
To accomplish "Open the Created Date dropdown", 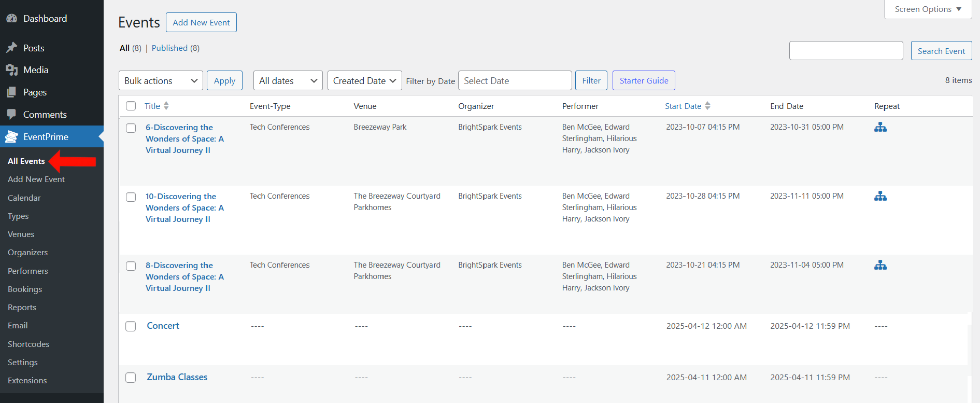I will tap(364, 80).
